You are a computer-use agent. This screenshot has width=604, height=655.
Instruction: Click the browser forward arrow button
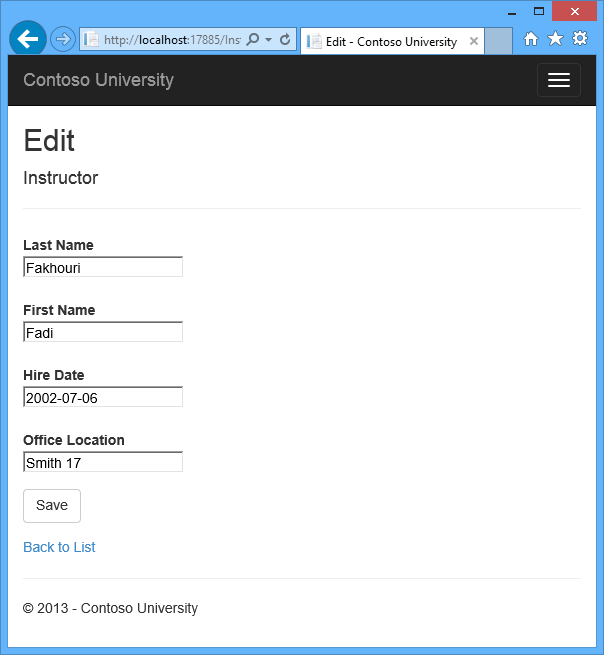(63, 39)
